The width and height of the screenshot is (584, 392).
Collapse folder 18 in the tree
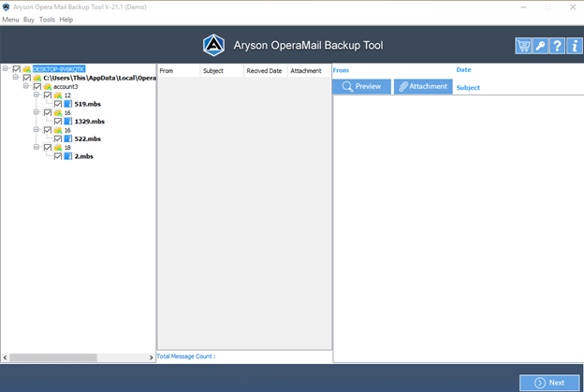coord(36,147)
